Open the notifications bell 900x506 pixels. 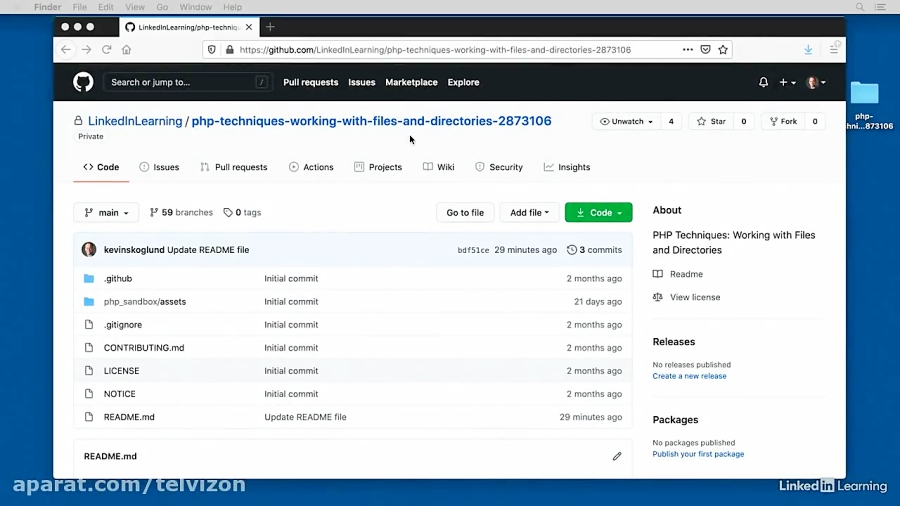pyautogui.click(x=763, y=82)
